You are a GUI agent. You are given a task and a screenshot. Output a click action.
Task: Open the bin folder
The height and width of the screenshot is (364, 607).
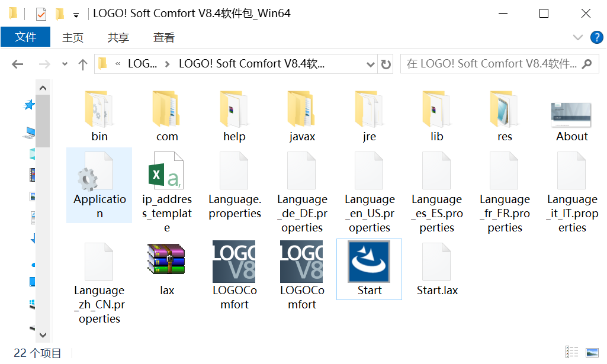point(99,117)
